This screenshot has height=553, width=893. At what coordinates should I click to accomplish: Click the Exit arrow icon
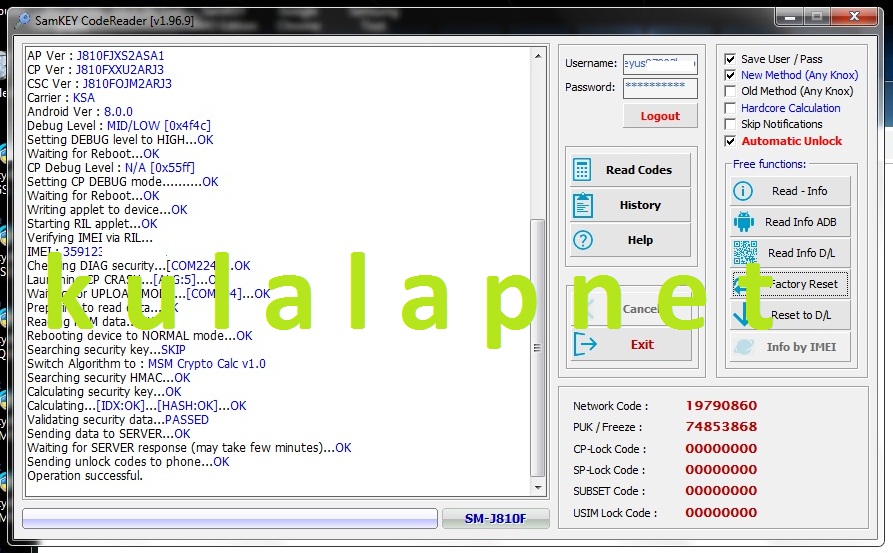(585, 344)
